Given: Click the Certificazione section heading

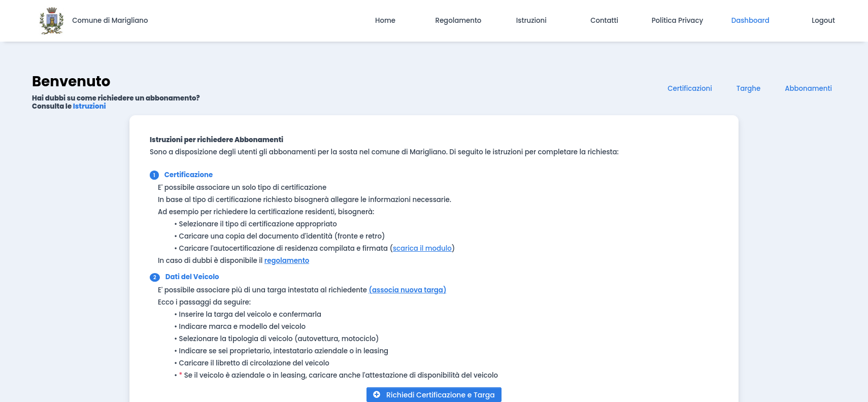Looking at the screenshot, I should click(x=188, y=175).
